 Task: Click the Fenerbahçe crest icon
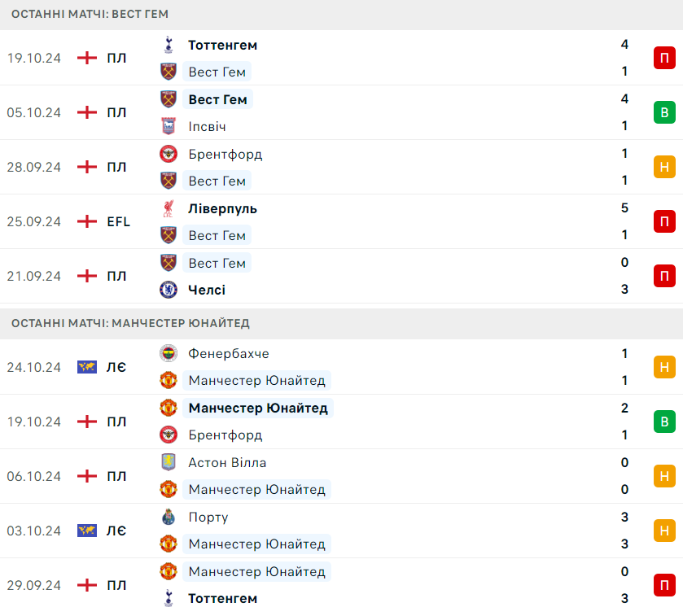(169, 353)
